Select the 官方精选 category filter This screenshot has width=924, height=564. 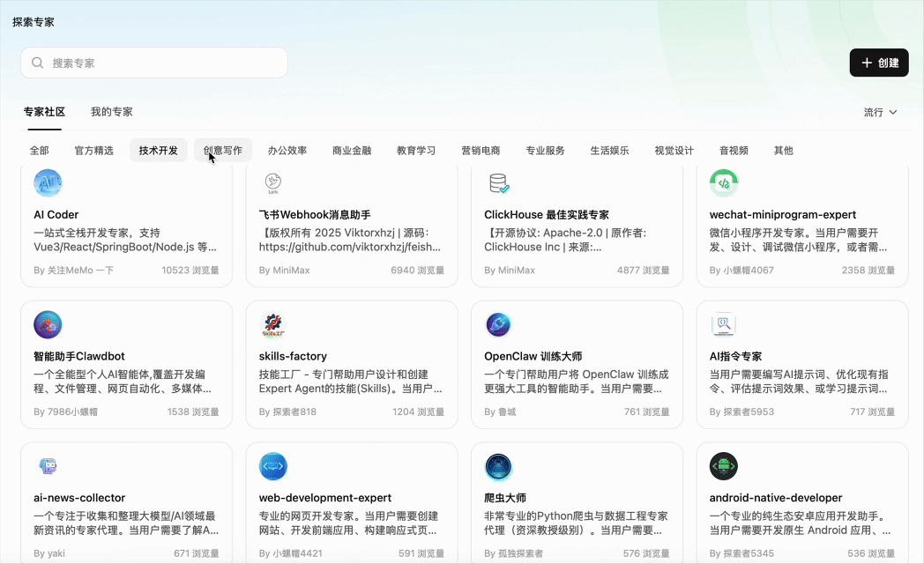pos(94,151)
